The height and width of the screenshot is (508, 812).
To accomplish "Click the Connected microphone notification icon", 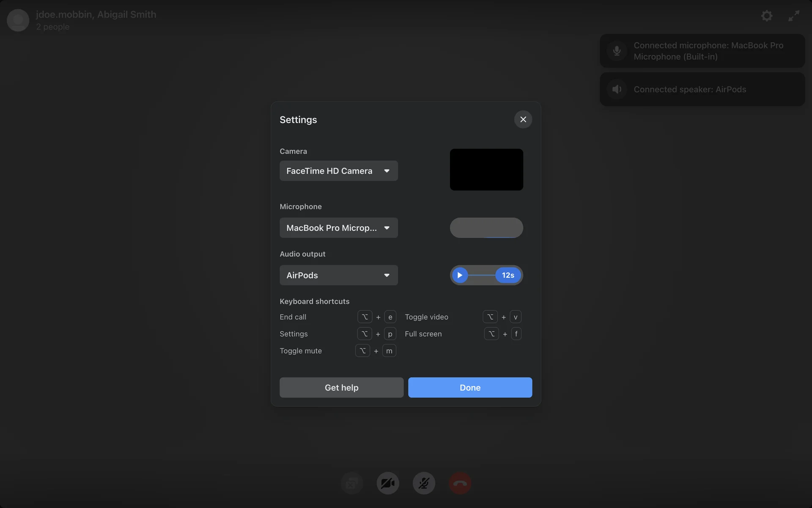I will tap(617, 51).
